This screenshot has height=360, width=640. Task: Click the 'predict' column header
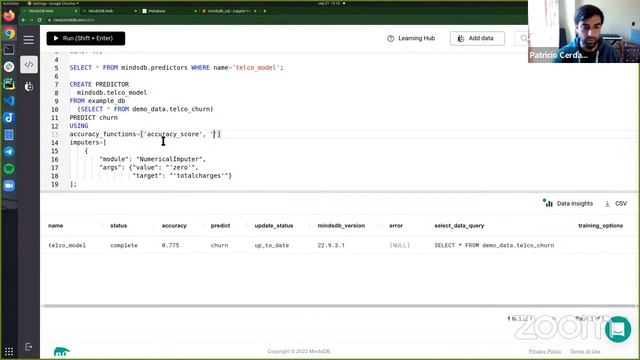[220, 225]
